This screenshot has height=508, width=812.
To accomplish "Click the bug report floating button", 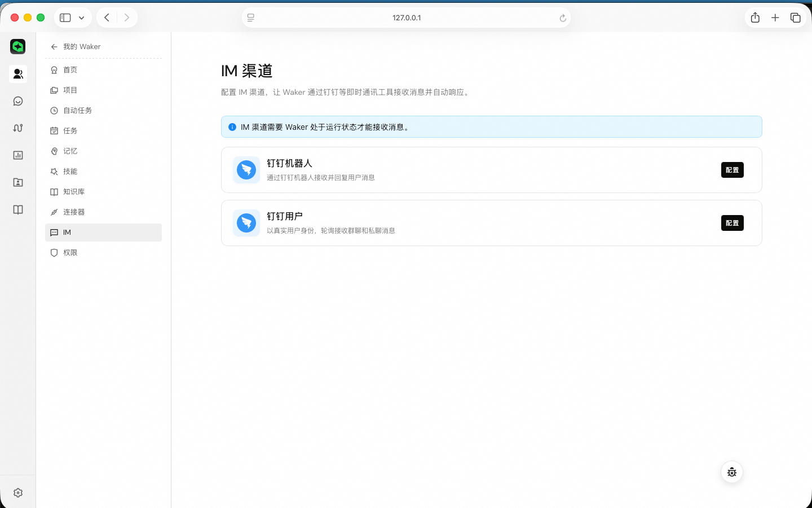I will (732, 472).
